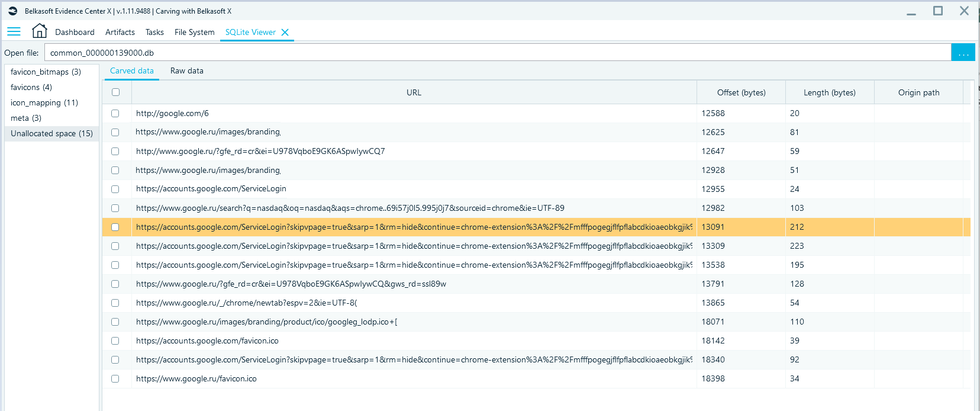Tick the checkbox for offset 13791 row
980x411 pixels.
115,284
